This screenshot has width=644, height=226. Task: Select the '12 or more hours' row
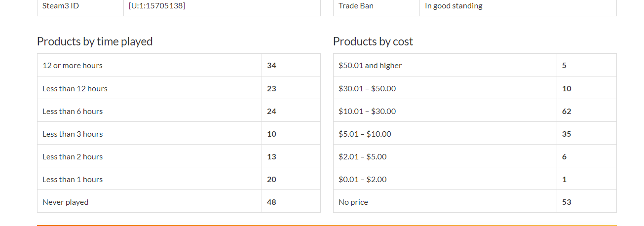(x=73, y=65)
